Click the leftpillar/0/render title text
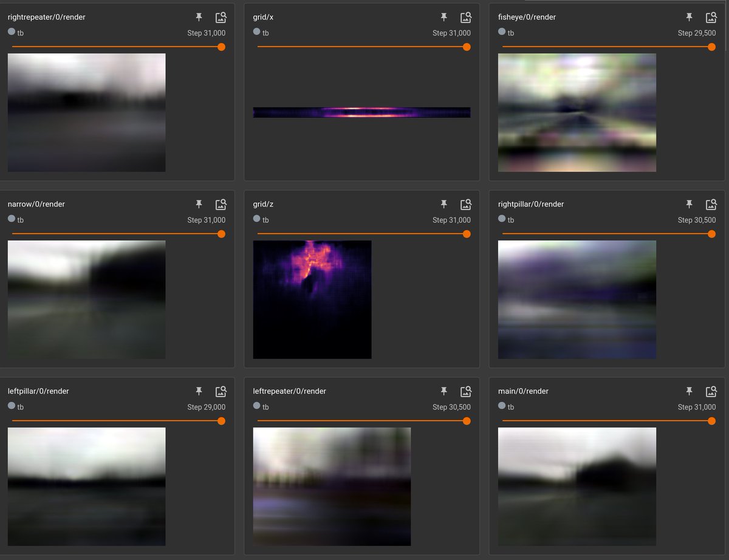 pyautogui.click(x=38, y=391)
